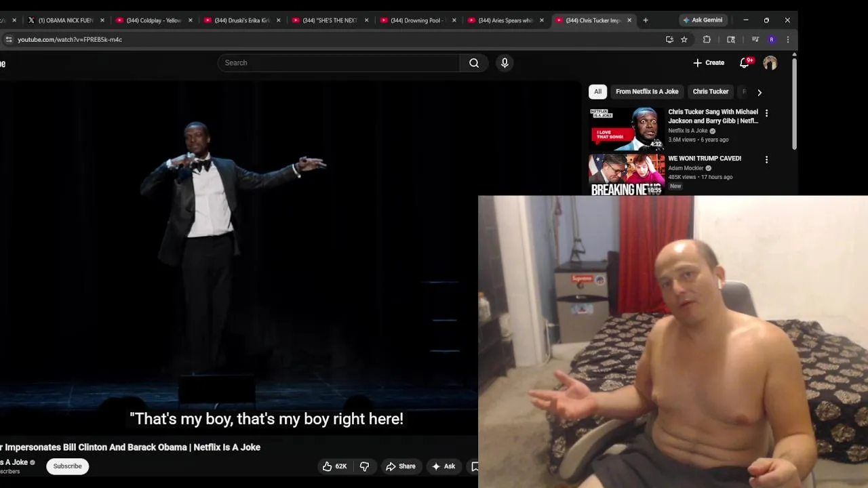Close the OBAMA NICK FUEN tab
The image size is (868, 488).
102,20
